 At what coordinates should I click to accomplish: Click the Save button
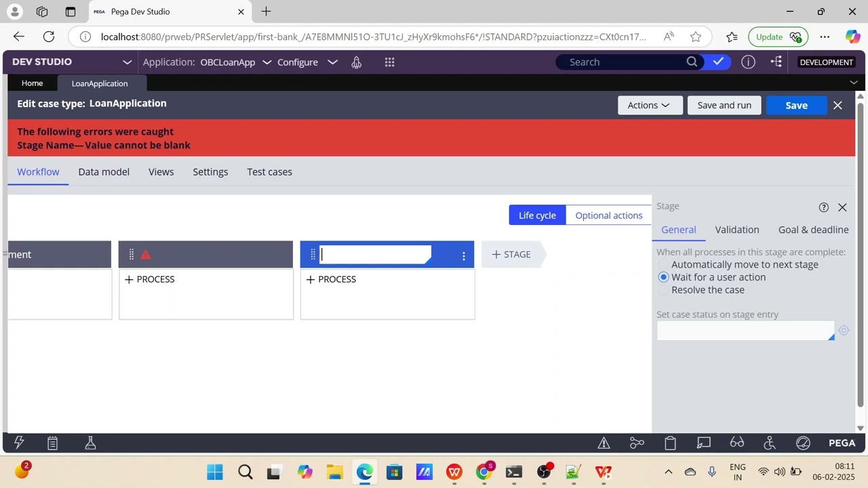pyautogui.click(x=796, y=105)
